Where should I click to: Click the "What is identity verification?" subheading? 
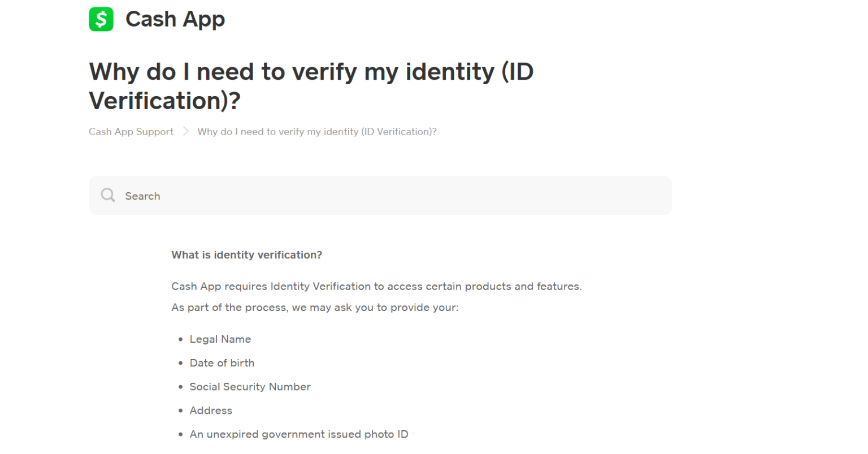(x=246, y=255)
